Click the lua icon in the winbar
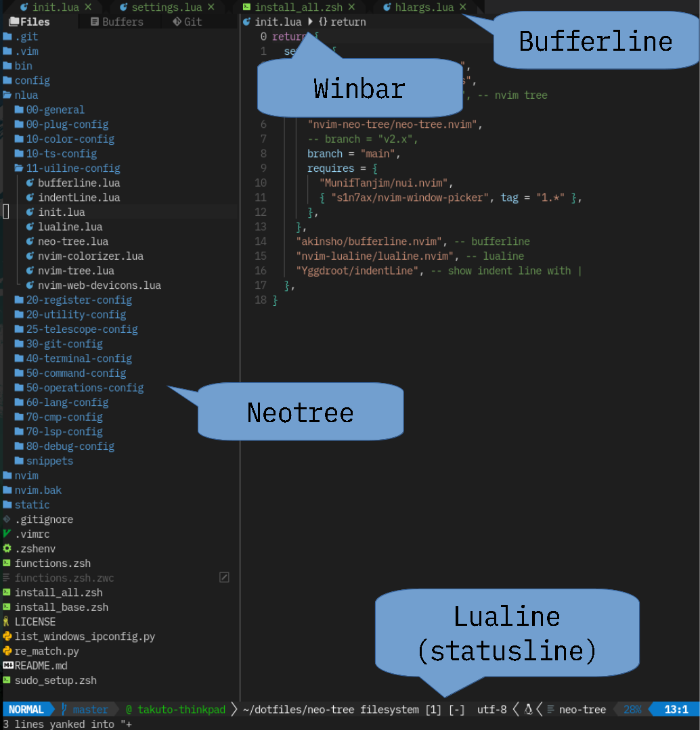 [x=247, y=22]
